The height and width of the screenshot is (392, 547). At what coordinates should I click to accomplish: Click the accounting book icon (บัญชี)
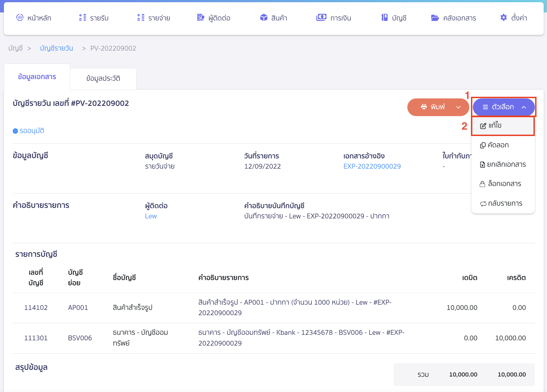pos(384,18)
